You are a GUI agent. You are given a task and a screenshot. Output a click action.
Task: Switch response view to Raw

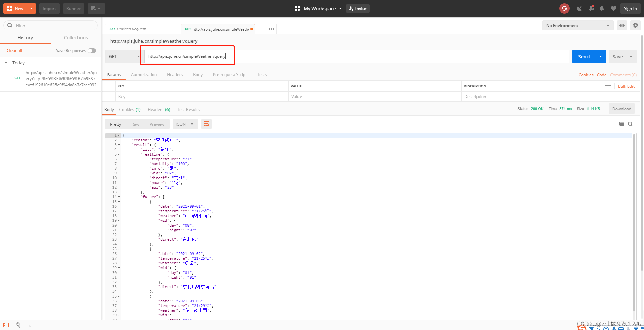(135, 124)
